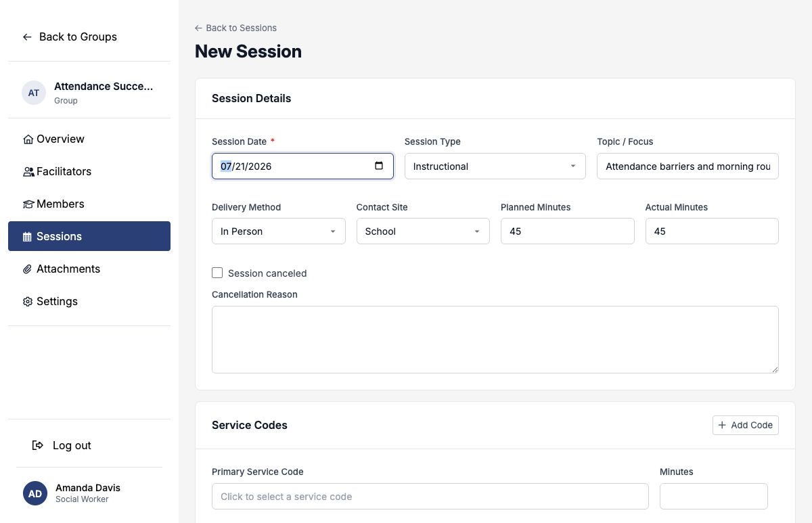
Task: Click the Session canceled label text
Action: 267,273
